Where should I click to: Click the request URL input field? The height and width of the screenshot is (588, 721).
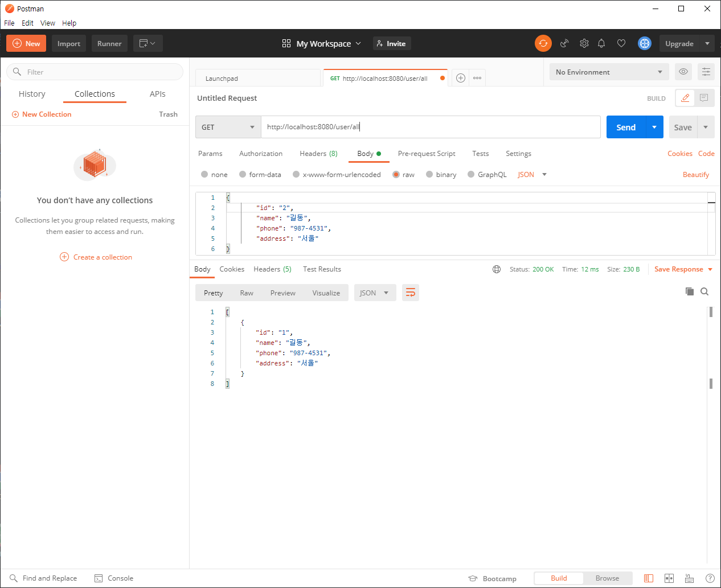(x=431, y=127)
